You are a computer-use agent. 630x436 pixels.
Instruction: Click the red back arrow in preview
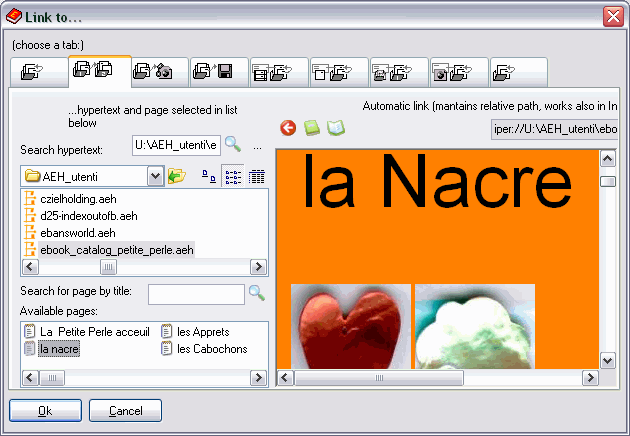coord(288,128)
